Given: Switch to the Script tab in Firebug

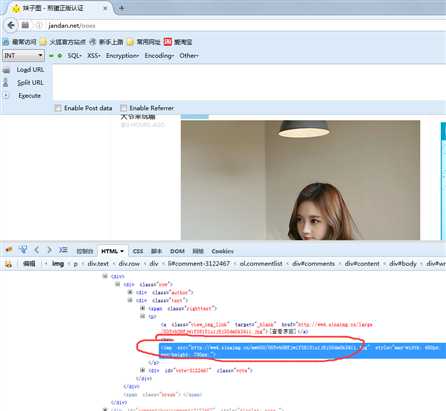Looking at the screenshot, I should 156,251.
